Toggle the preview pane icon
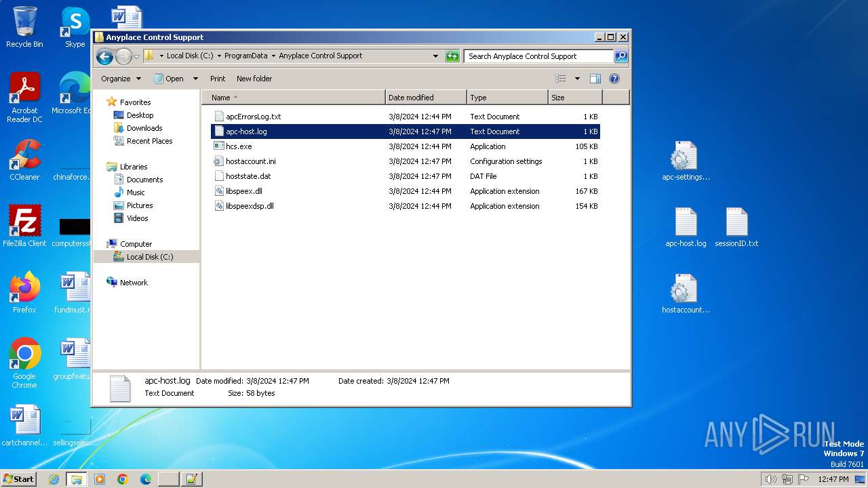Image resolution: width=868 pixels, height=488 pixels. tap(595, 79)
